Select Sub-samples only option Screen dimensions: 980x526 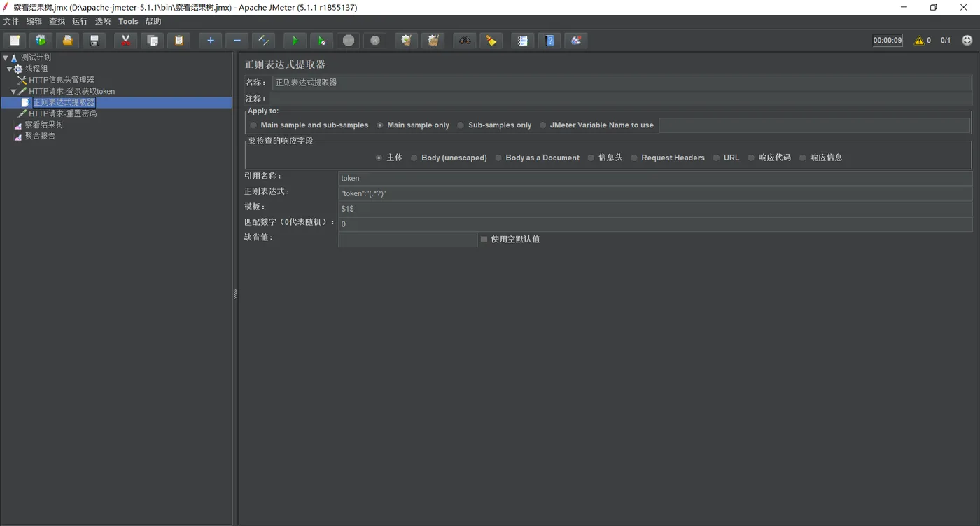click(x=494, y=125)
